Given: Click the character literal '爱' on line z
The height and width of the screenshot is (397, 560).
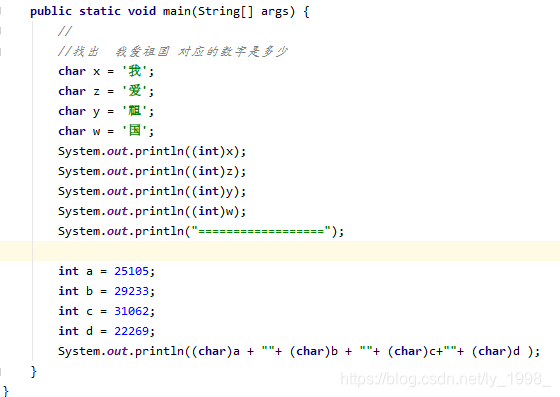Looking at the screenshot, I should tap(135, 91).
